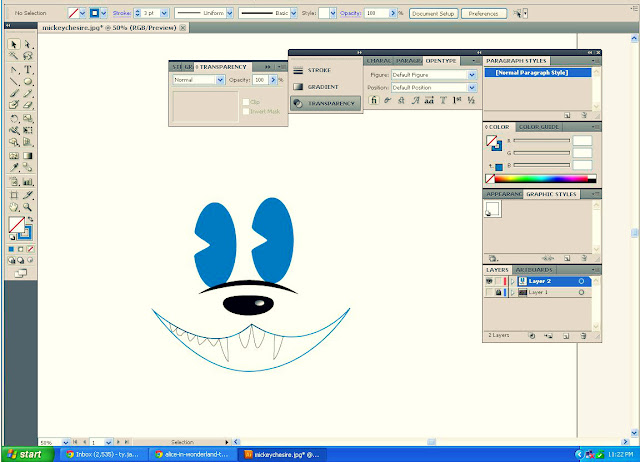Click the fi standard ligatures icon
The height and width of the screenshot is (462, 640).
pyautogui.click(x=373, y=100)
